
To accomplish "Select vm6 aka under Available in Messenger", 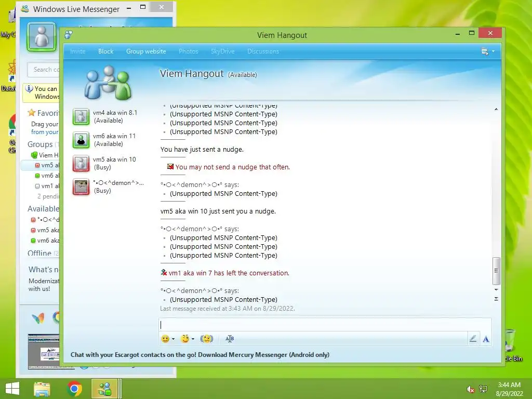I will coord(45,240).
